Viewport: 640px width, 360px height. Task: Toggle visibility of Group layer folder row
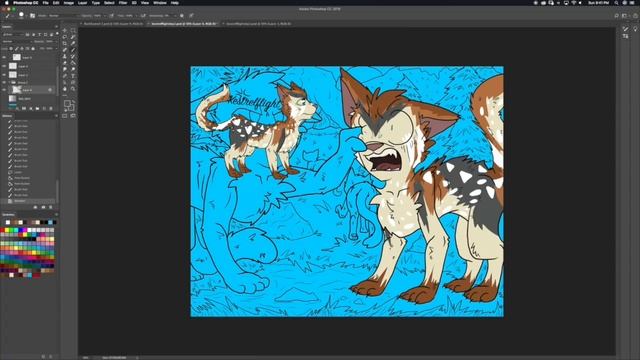click(4, 82)
